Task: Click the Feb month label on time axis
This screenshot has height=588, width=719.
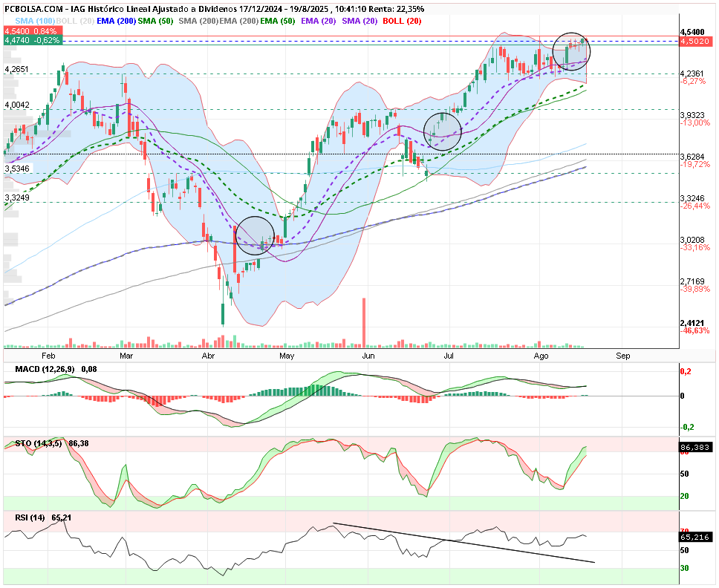Action: point(48,356)
